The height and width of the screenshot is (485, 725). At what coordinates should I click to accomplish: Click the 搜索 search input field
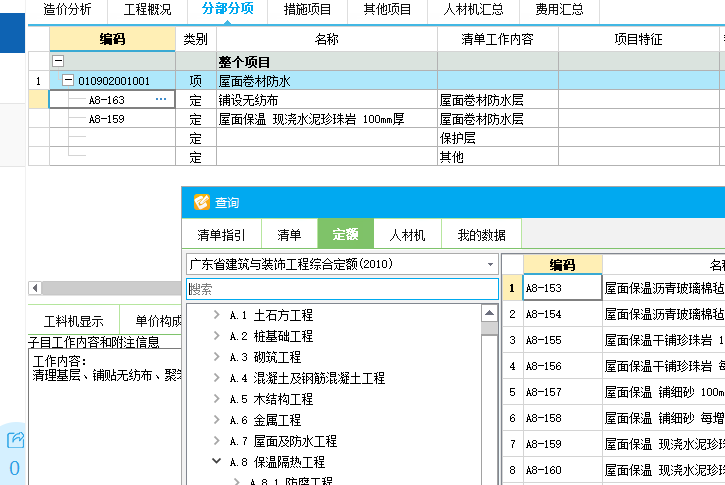pos(342,289)
